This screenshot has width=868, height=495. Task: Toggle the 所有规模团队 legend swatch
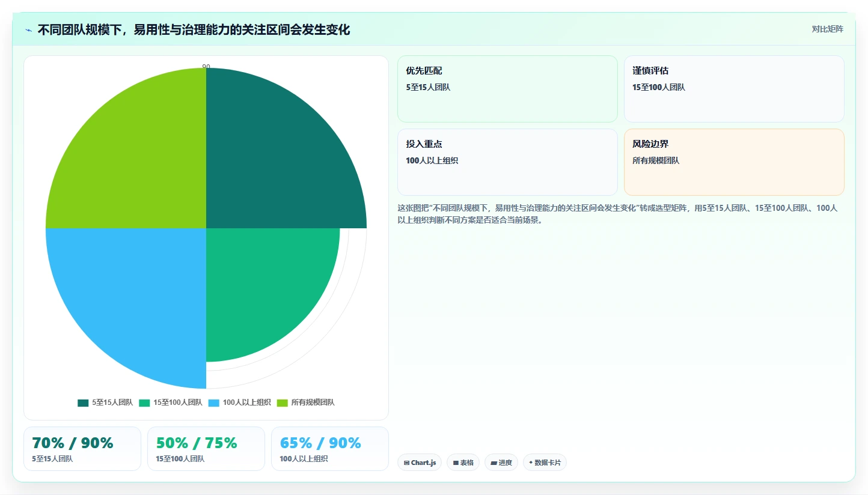click(283, 402)
